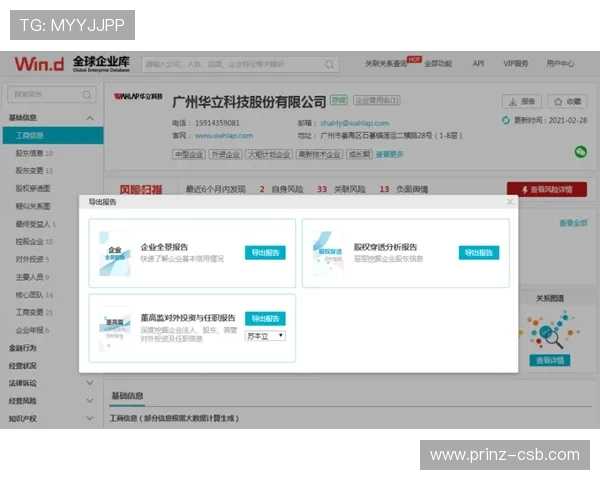Select 主要人员 in the sidebar

[x=32, y=277]
